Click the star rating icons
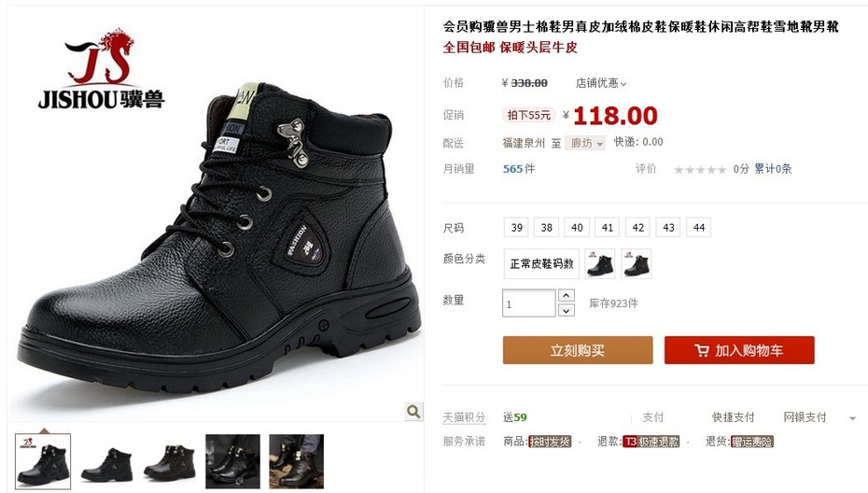The width and height of the screenshot is (868, 493). [x=700, y=170]
